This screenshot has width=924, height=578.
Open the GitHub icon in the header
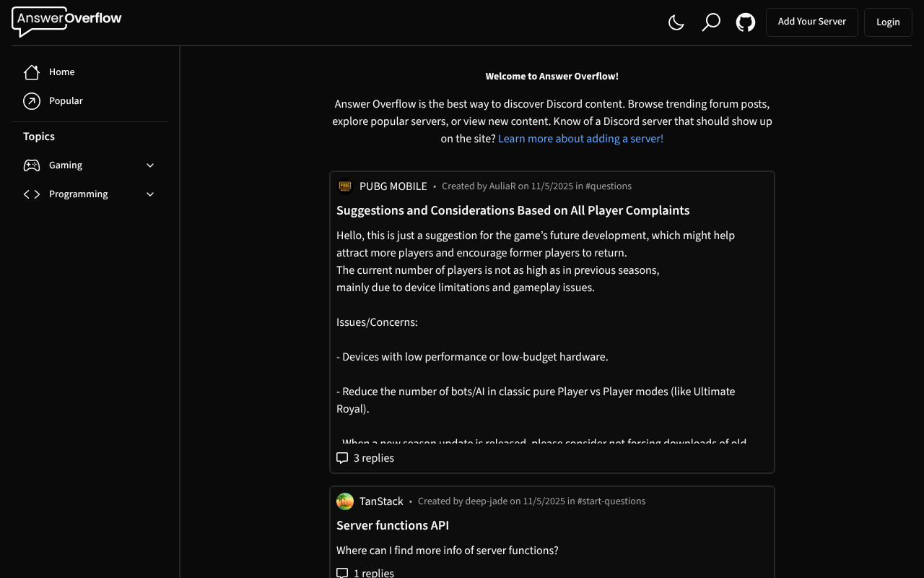click(745, 22)
